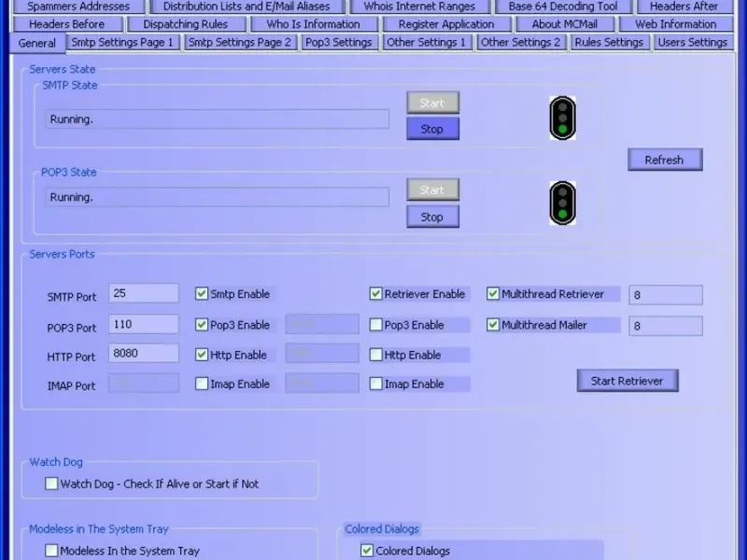Click the SMTP state traffic light icon
This screenshot has height=560, width=747.
(562, 119)
